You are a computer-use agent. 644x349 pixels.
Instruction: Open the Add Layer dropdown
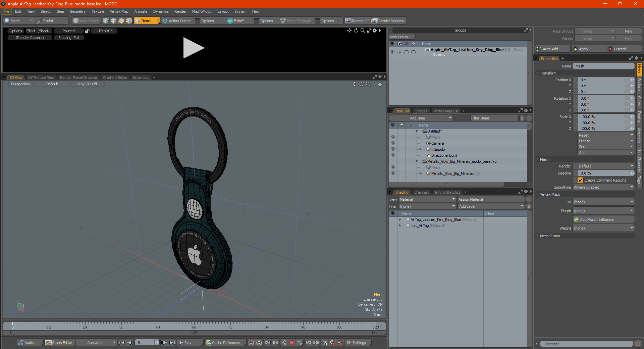coord(491,206)
